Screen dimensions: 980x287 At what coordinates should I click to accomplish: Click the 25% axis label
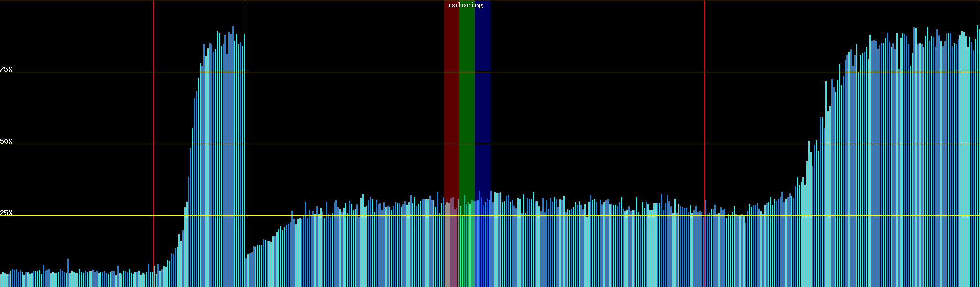[x=6, y=213]
